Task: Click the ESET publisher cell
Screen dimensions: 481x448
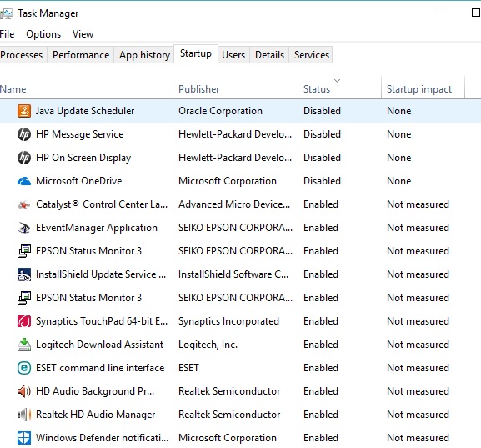Action: 188,368
